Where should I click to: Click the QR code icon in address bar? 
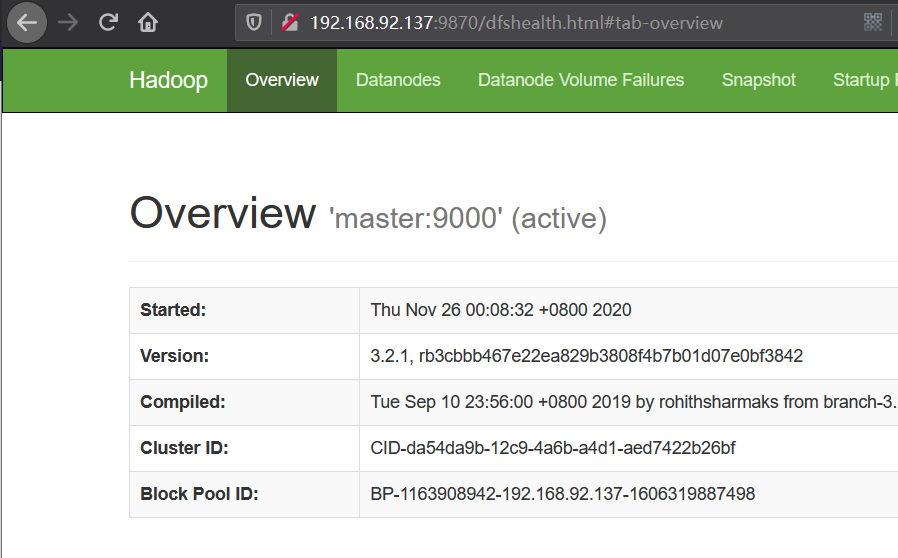point(873,22)
